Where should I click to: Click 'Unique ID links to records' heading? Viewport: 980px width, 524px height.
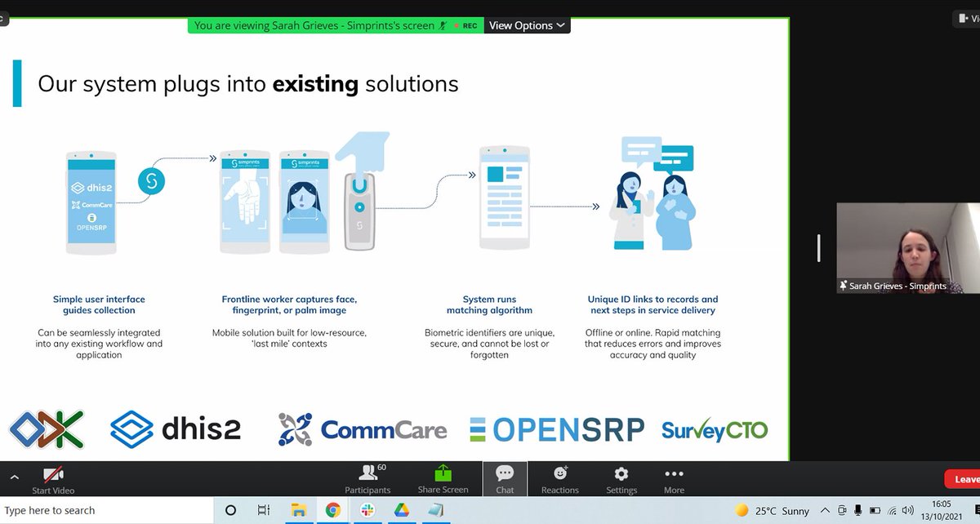pos(653,304)
